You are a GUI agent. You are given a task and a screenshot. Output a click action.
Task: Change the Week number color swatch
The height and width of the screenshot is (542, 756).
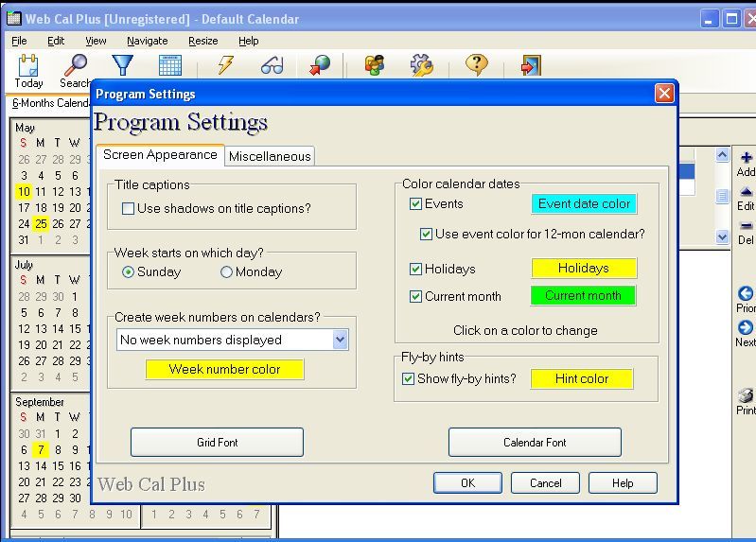(x=224, y=369)
